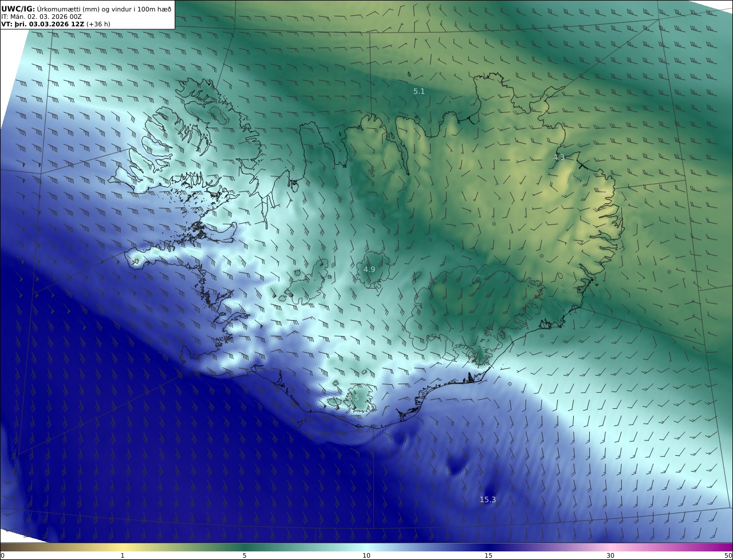Click the colorbar tick label 1
Screen dimensions: 733x560
point(123,555)
